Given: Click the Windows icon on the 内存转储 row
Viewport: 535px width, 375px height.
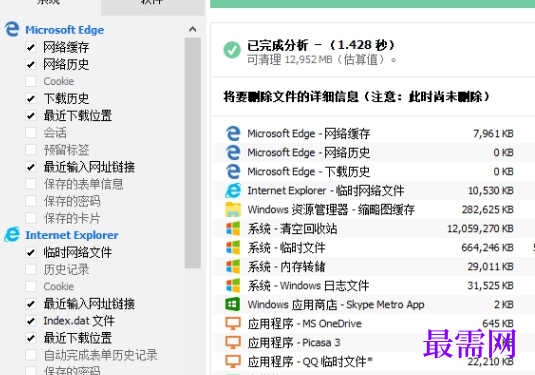Looking at the screenshot, I should point(233,266).
